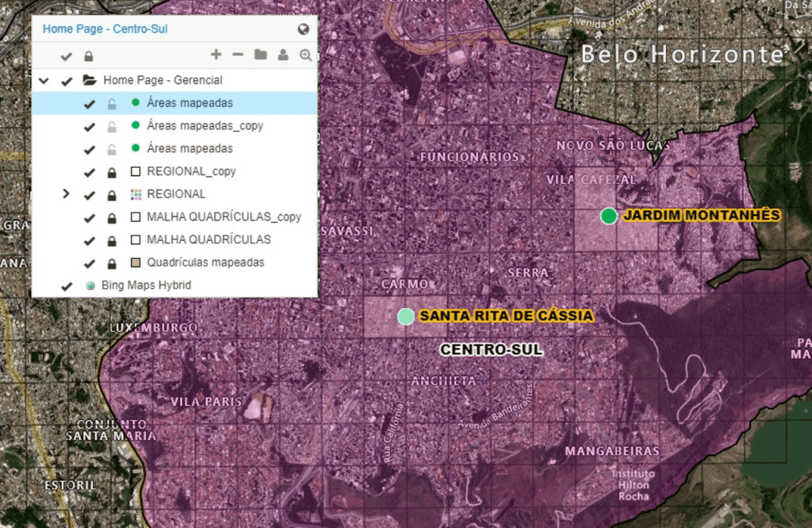Image resolution: width=812 pixels, height=528 pixels.
Task: Select the highlighted Áreas mapeadas layer
Action: tap(190, 103)
